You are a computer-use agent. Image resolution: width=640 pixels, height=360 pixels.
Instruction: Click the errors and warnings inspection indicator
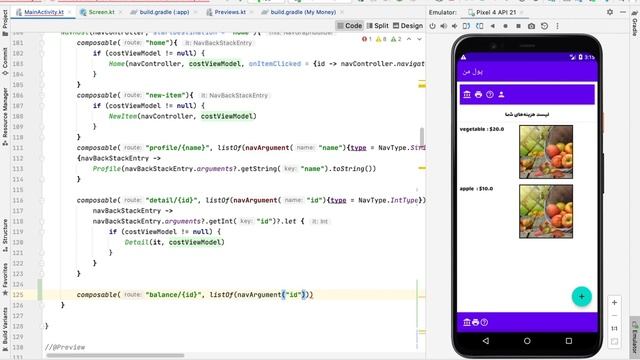point(382,39)
